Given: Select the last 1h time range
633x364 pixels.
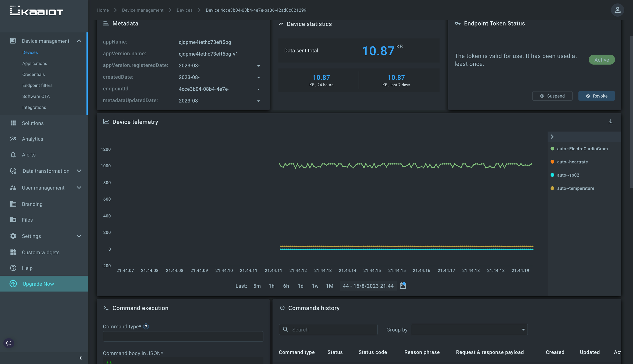Looking at the screenshot, I should tap(271, 286).
